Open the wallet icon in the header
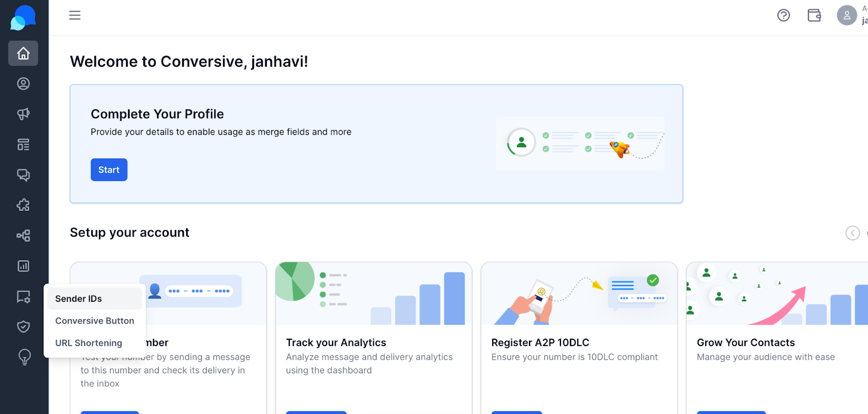 point(814,15)
